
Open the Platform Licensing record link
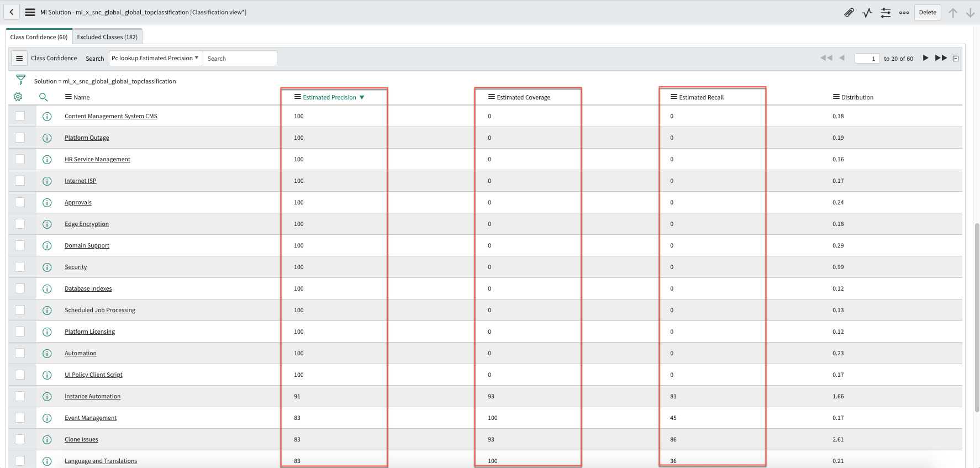tap(90, 332)
